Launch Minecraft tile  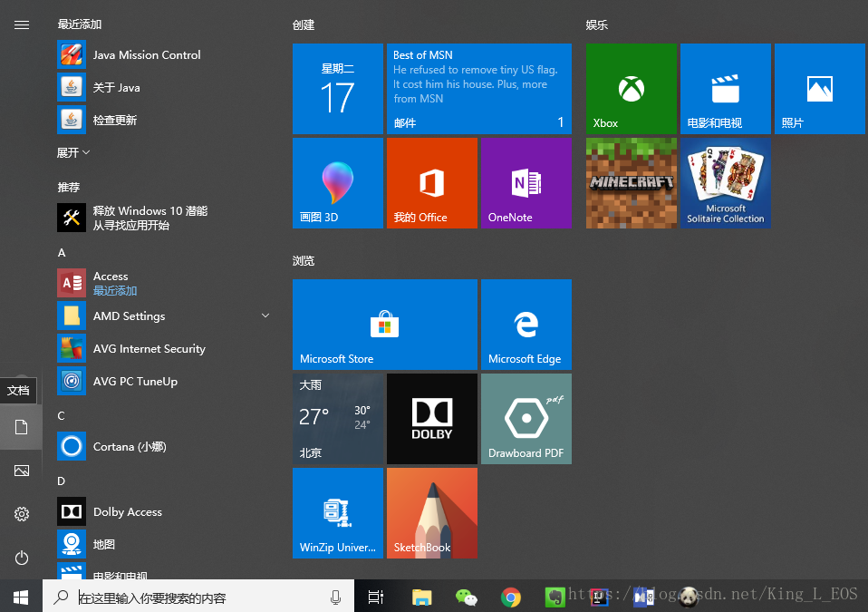tap(632, 183)
